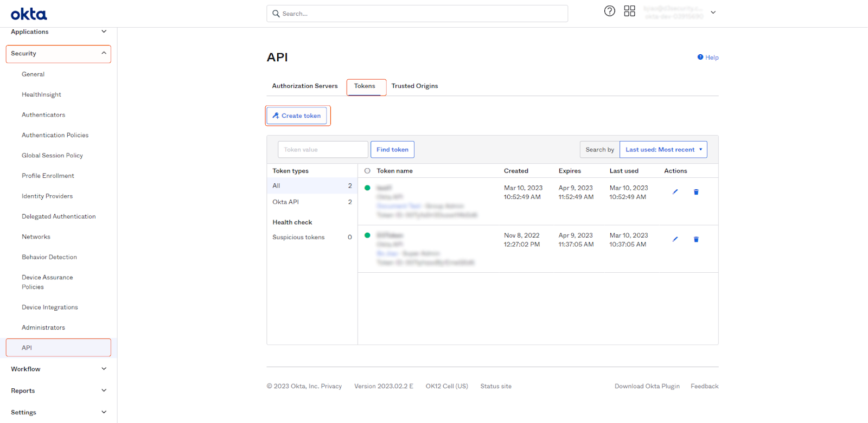Click the Help link icon
This screenshot has width=868, height=423.
click(x=700, y=57)
